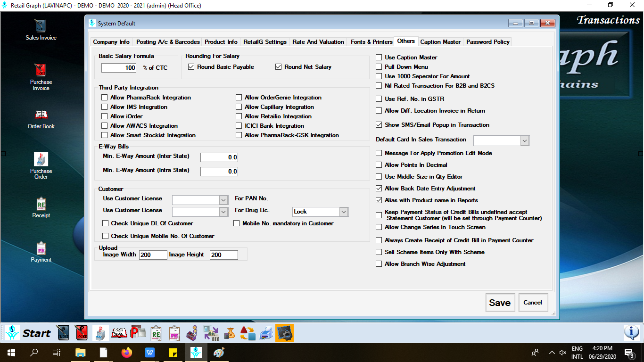Open Firefox from the Windows taskbar
The width and height of the screenshot is (644, 362).
point(126,352)
